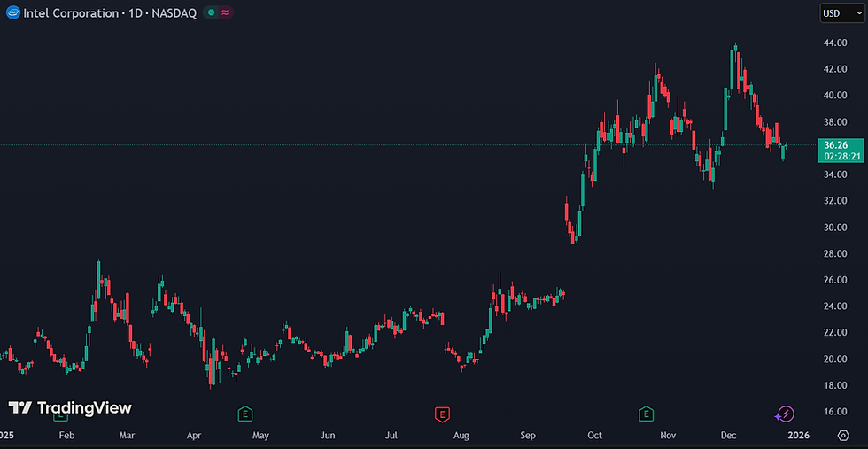This screenshot has width=868, height=449.
Task: Click the May label on time axis
Action: pos(260,436)
